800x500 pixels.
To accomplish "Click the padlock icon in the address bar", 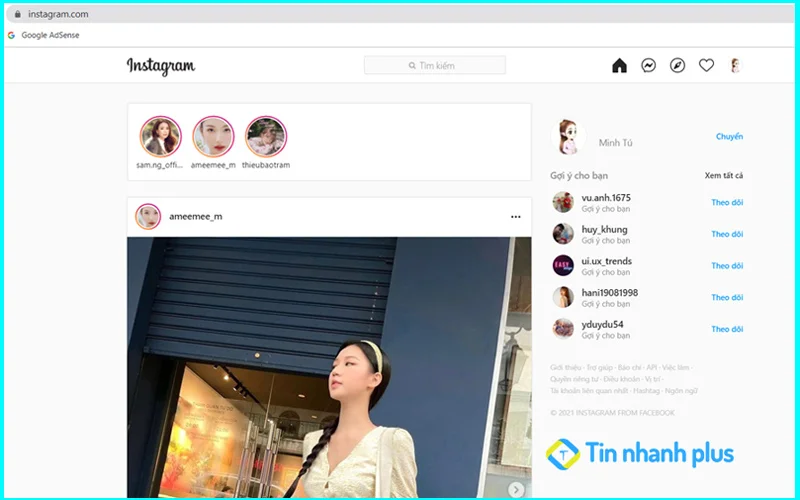I will (x=18, y=14).
